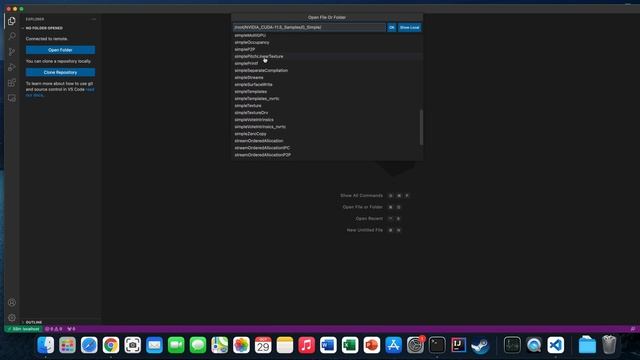
Task: Open PowerPoint from the dock
Action: 371,345
